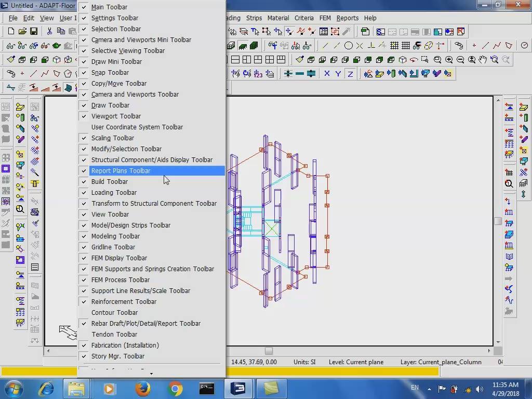
Task: Select the X axis constraint button
Action: coord(327,74)
